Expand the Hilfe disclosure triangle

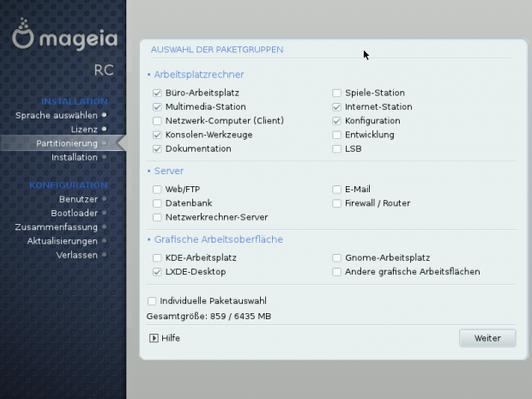click(154, 338)
